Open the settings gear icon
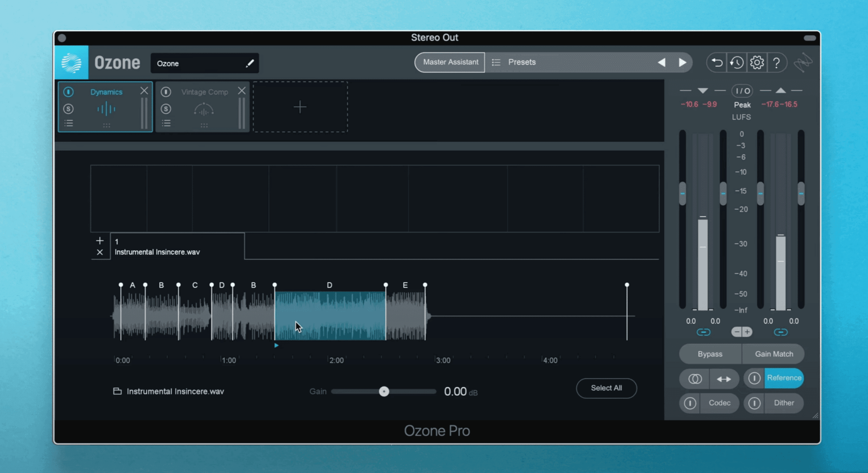The height and width of the screenshot is (473, 868). pyautogui.click(x=757, y=63)
